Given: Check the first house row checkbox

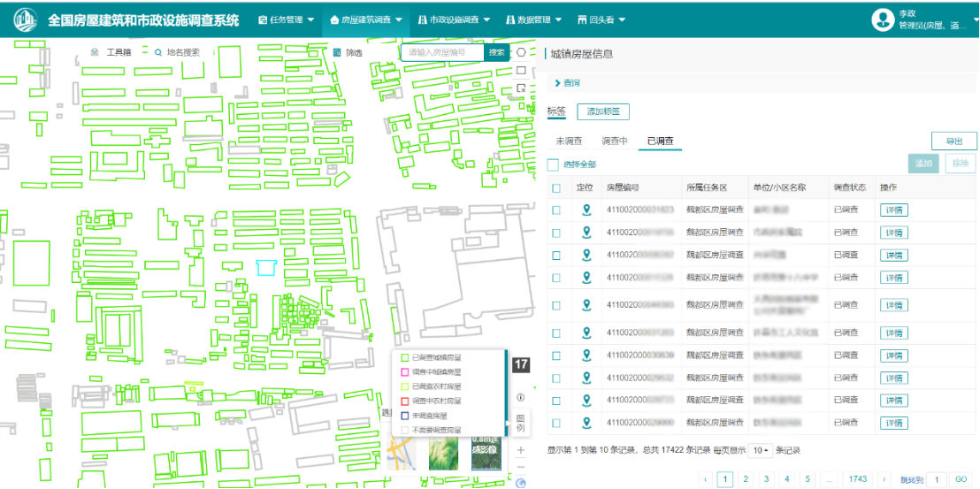Looking at the screenshot, I should coord(556,210).
